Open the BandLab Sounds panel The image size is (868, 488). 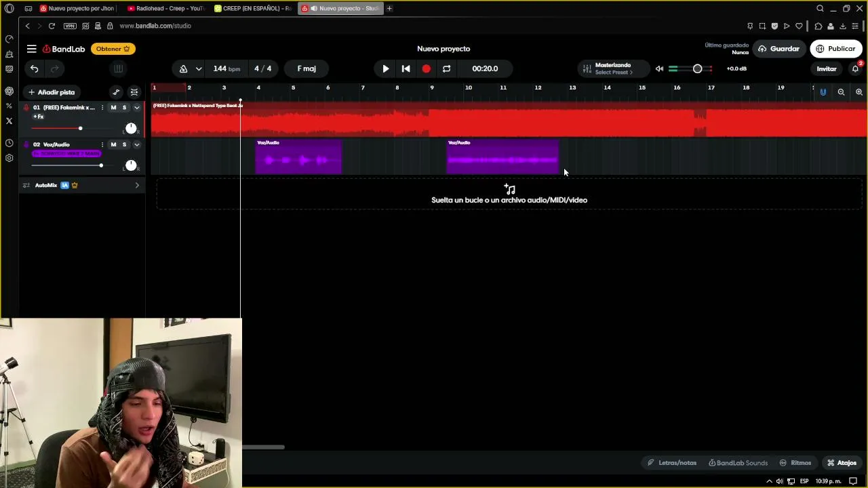pyautogui.click(x=738, y=463)
